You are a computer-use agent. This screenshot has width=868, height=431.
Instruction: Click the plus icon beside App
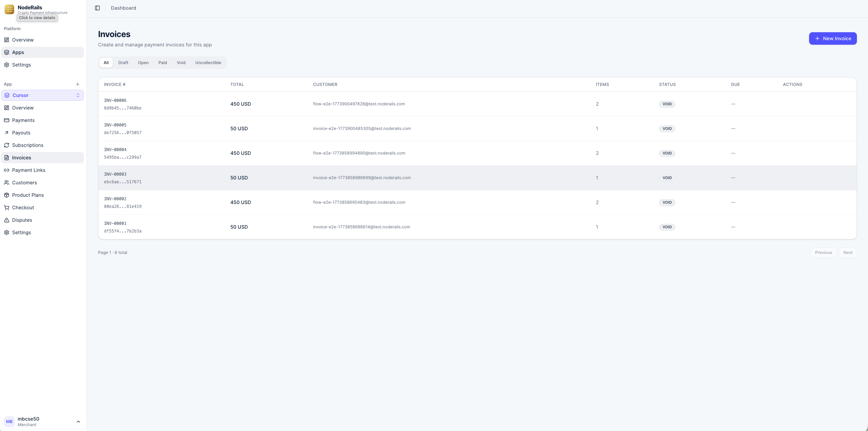pos(78,84)
